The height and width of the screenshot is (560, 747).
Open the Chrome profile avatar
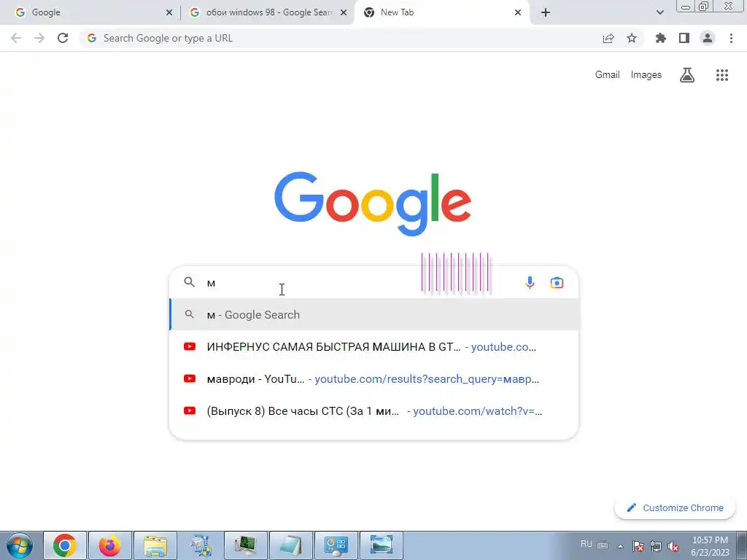708,38
